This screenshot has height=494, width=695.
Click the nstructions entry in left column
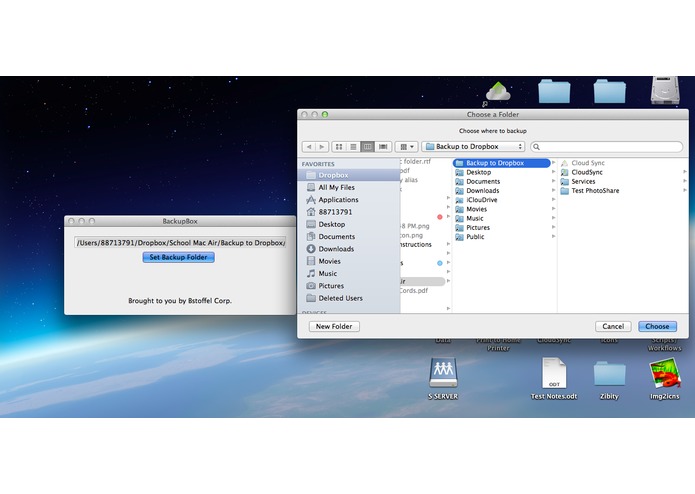click(416, 245)
